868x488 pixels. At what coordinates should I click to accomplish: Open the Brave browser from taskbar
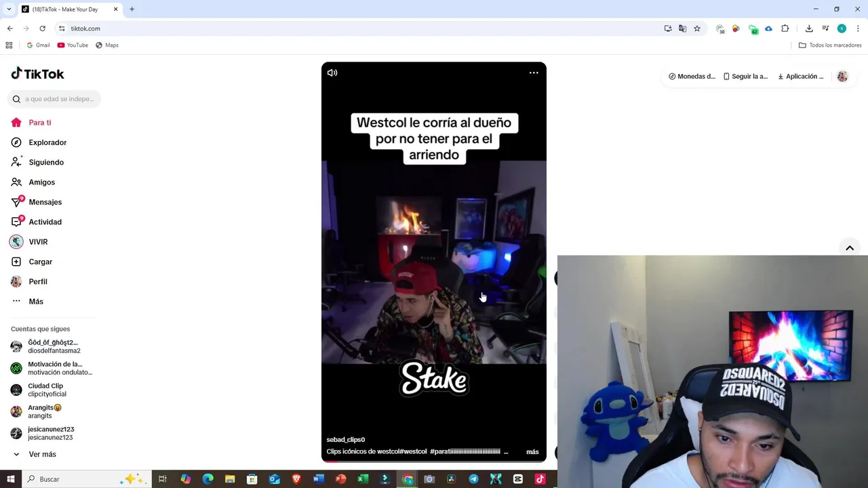[296, 479]
